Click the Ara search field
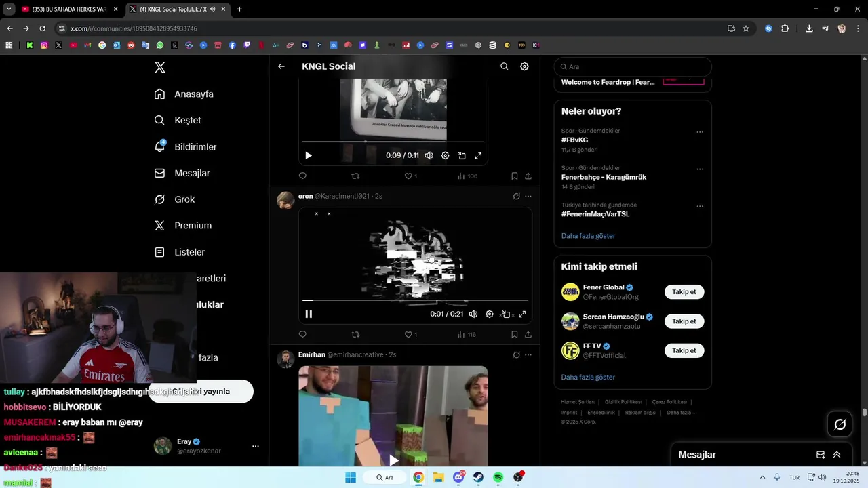The image size is (868, 488). coord(633,66)
